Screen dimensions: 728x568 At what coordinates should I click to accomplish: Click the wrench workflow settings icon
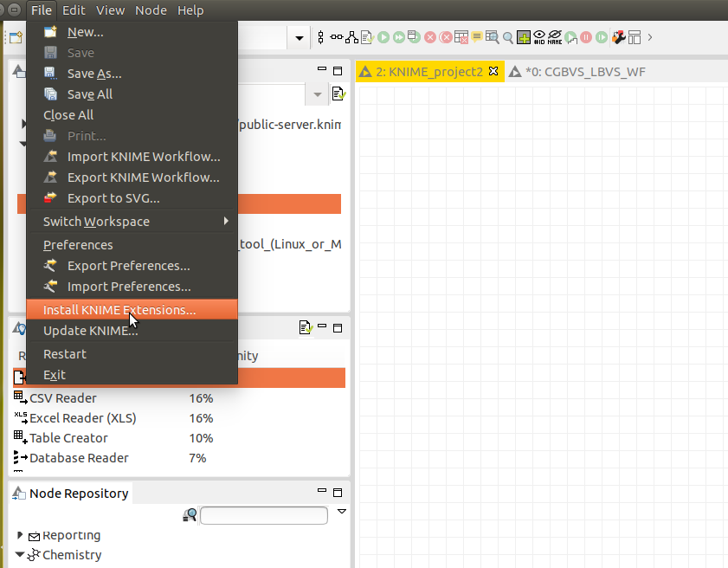tap(619, 37)
